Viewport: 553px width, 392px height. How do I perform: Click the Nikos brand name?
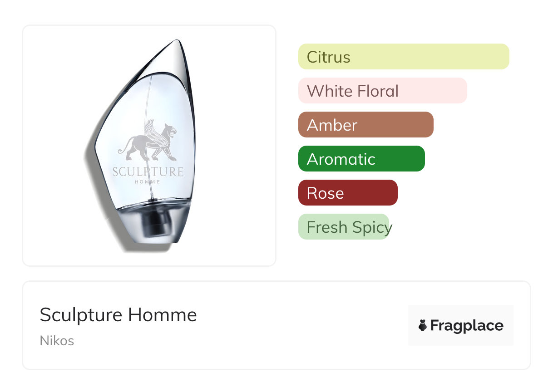(57, 341)
